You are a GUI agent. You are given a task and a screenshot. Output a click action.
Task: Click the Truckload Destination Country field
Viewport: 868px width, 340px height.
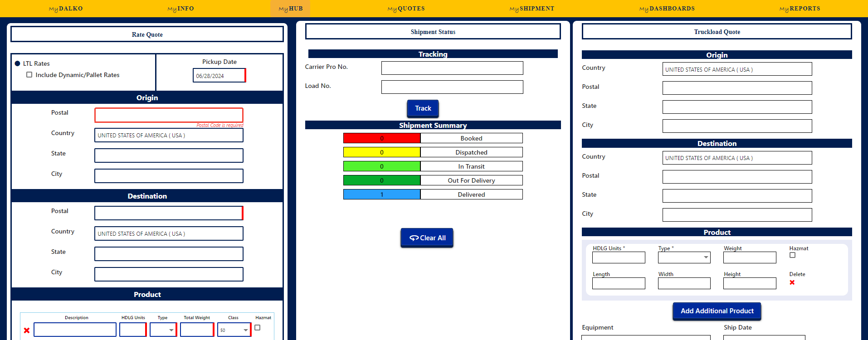pyautogui.click(x=737, y=158)
